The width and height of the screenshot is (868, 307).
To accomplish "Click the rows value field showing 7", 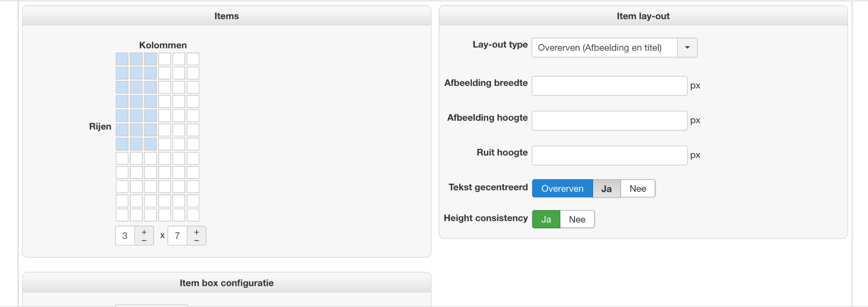I will [x=177, y=236].
